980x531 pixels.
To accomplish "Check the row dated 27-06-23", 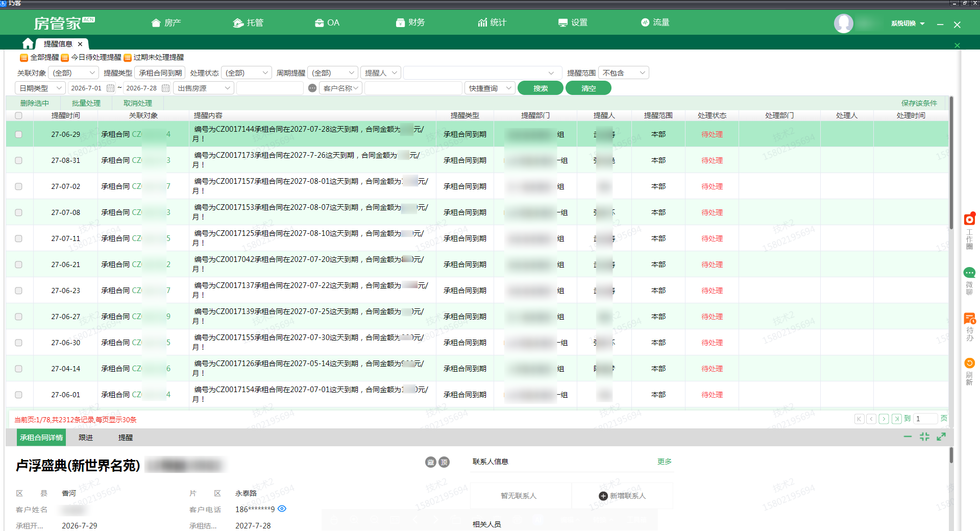I will [x=19, y=291].
